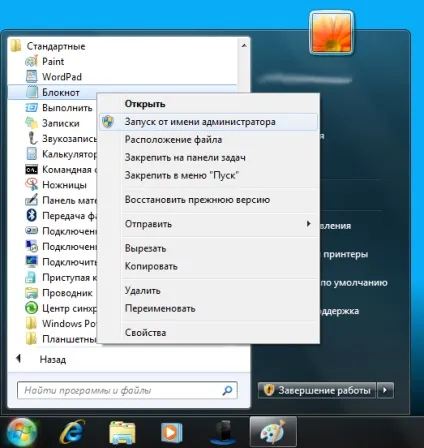Click the Панель математического ввода icon
424x448 pixels.
point(32,200)
